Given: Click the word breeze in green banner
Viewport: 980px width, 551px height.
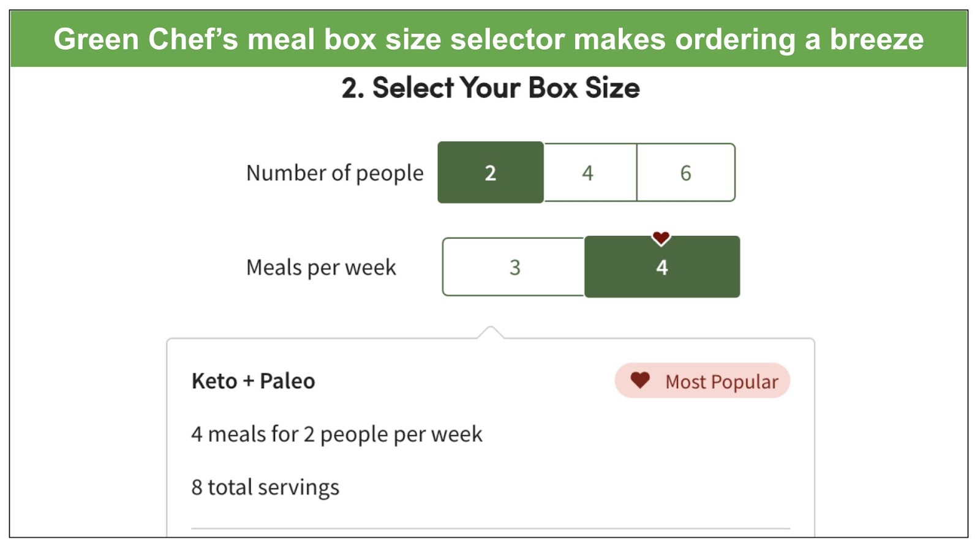Looking at the screenshot, I should pos(876,39).
